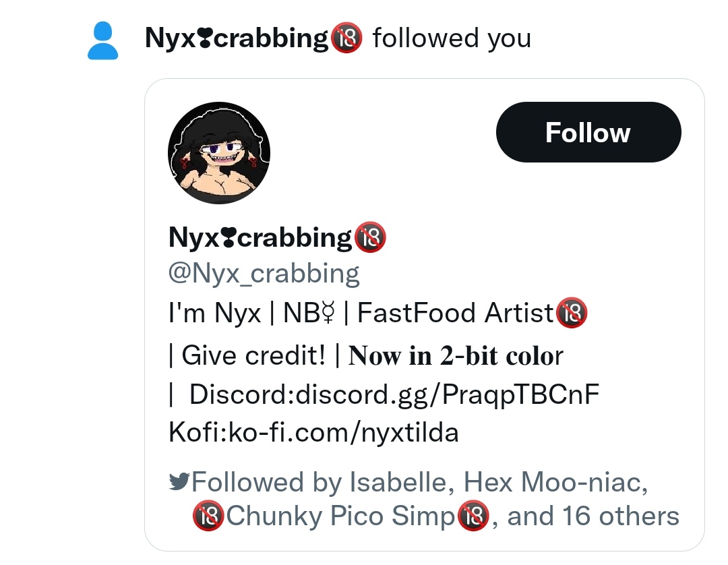This screenshot has height=565, width=728.
Task: Click the Follow button
Action: (588, 132)
